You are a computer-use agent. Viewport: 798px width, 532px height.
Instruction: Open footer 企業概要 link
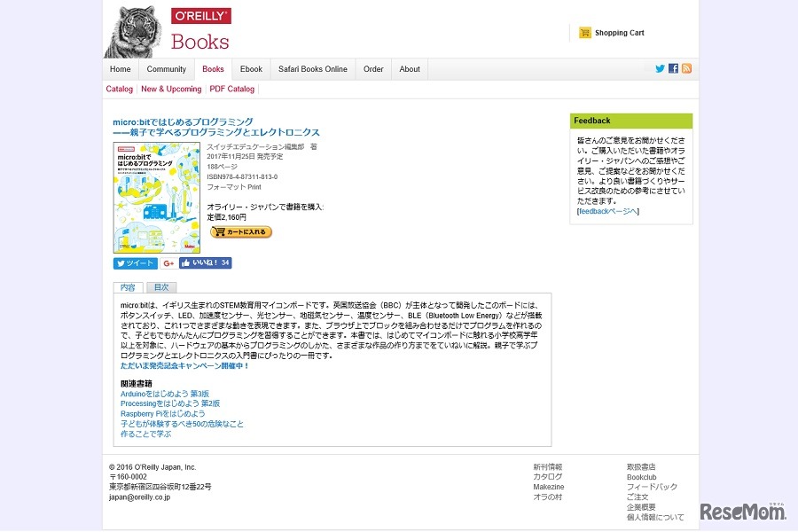coord(641,507)
